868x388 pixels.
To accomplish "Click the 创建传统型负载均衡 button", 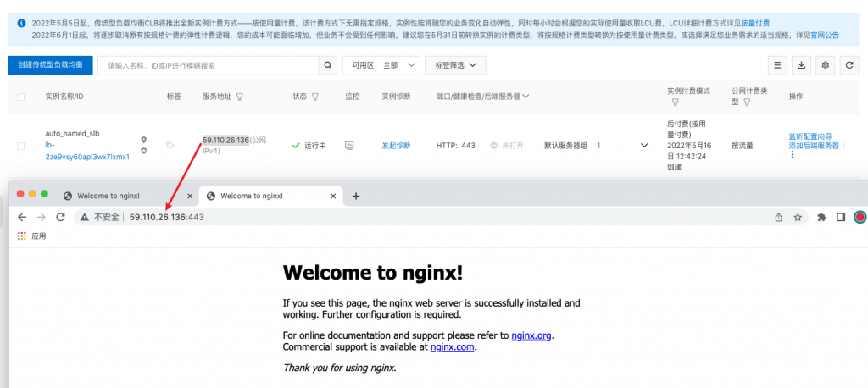I will 50,65.
